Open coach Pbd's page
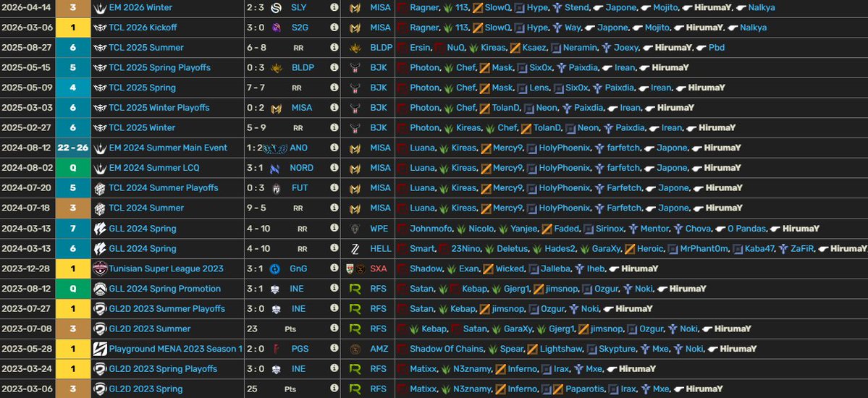 [716, 48]
